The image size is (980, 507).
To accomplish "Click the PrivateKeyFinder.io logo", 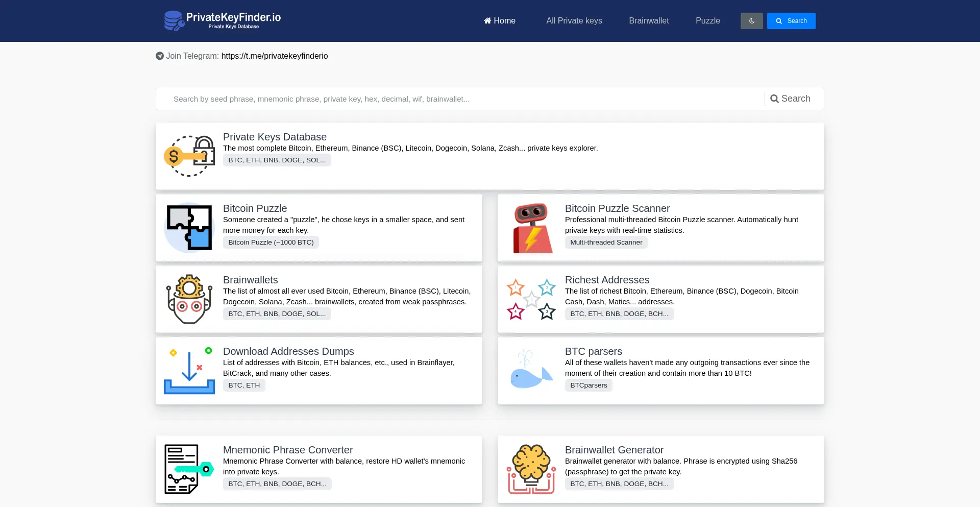I will click(223, 20).
